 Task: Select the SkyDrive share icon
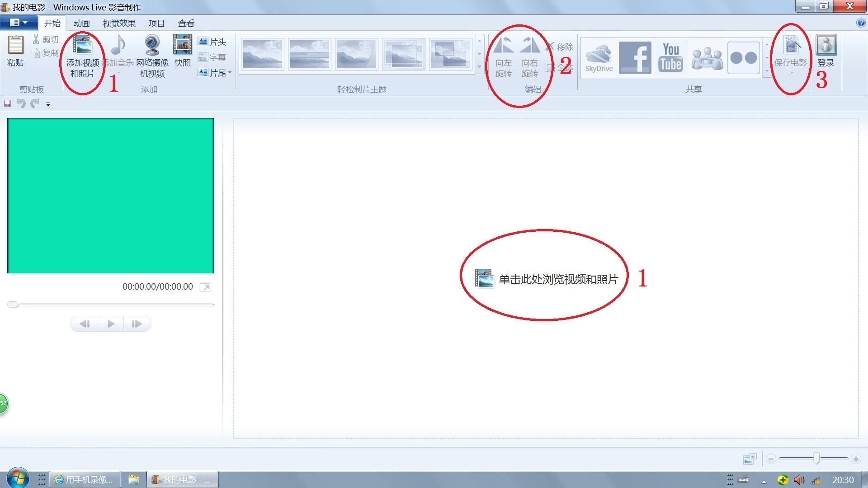click(599, 57)
